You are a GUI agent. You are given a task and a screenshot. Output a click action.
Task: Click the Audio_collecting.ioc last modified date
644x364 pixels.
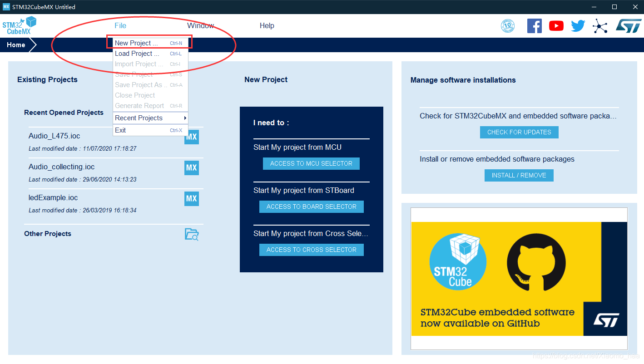coord(83,180)
